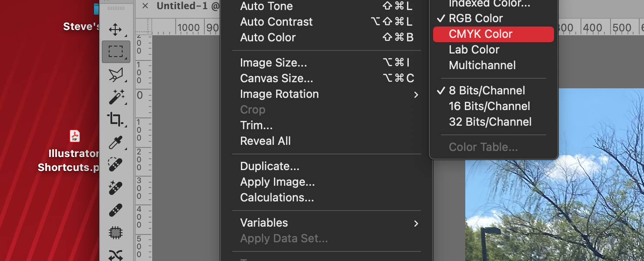
Task: Select the Crop tool
Action: [x=116, y=120]
